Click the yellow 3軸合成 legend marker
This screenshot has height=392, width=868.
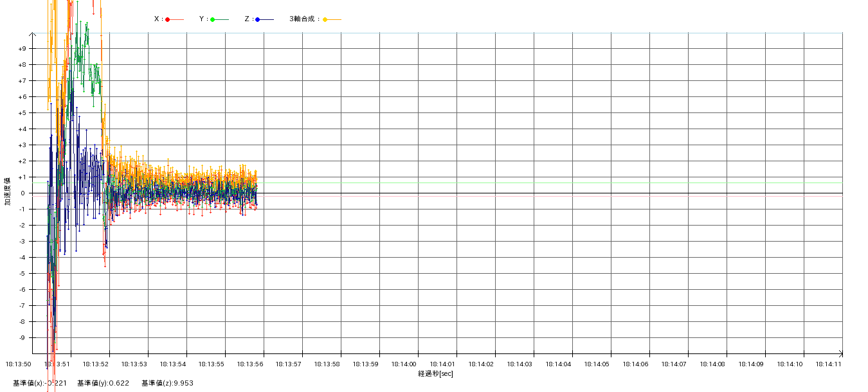click(325, 20)
